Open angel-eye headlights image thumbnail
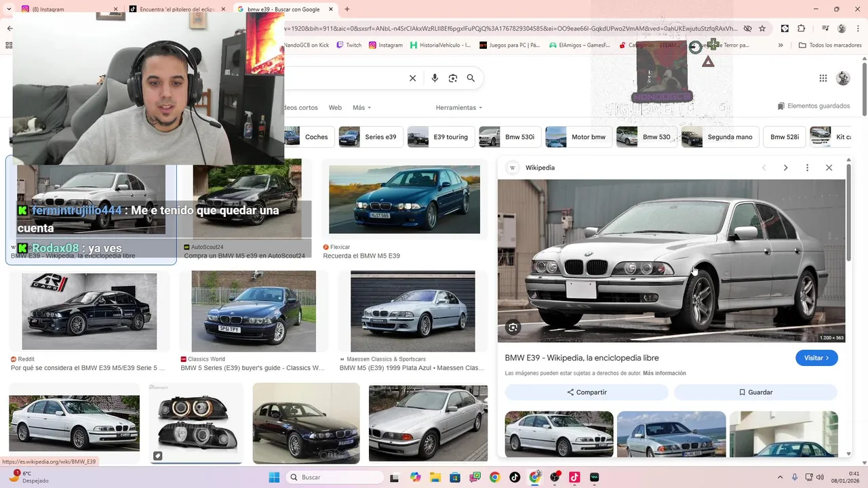Viewport: 868px width, 488px height. click(196, 424)
